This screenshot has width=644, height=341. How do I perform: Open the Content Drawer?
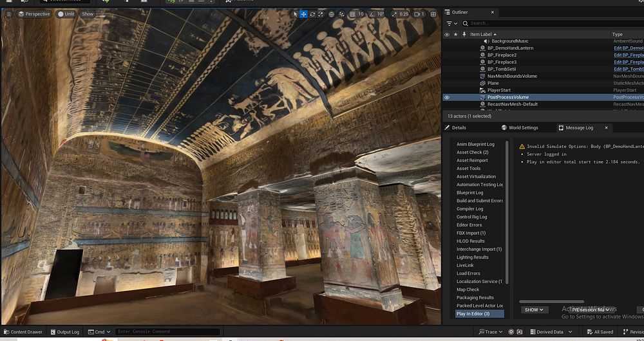(x=23, y=332)
